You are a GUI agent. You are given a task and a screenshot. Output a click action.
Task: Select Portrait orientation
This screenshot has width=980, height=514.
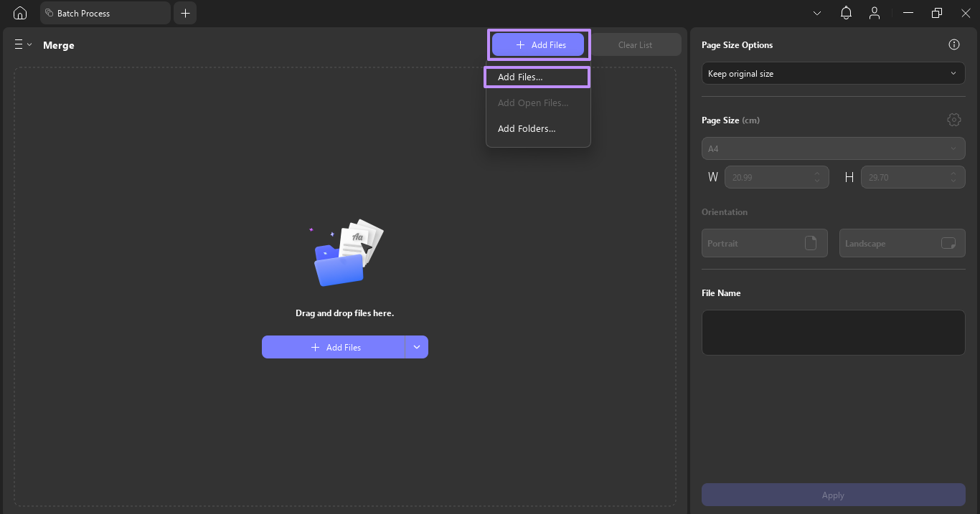tap(765, 243)
